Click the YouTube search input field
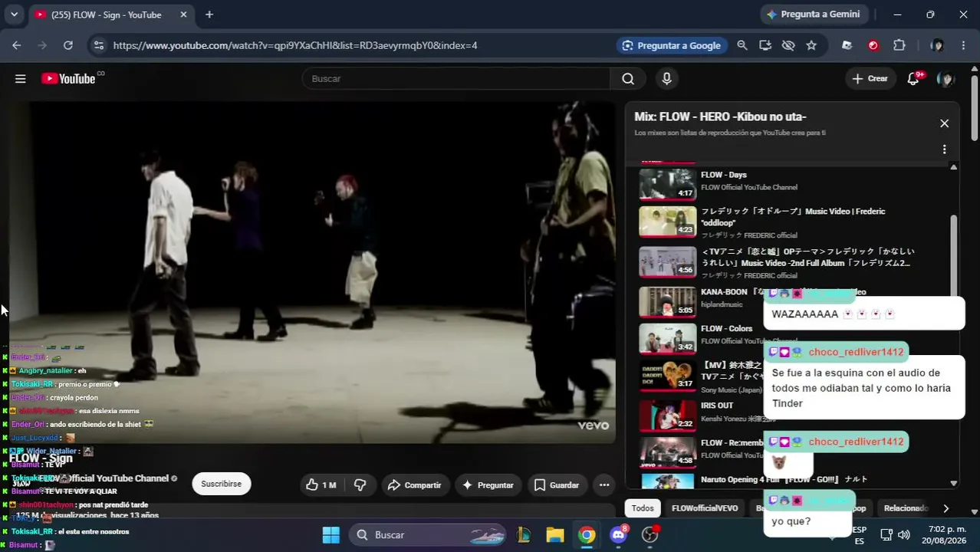 click(x=456, y=78)
